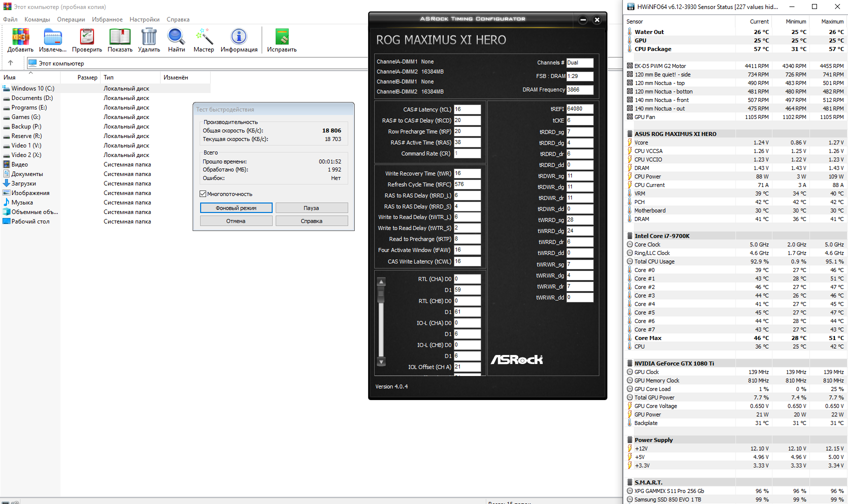
Task: Sort the file list by the Размер column
Action: (81, 77)
